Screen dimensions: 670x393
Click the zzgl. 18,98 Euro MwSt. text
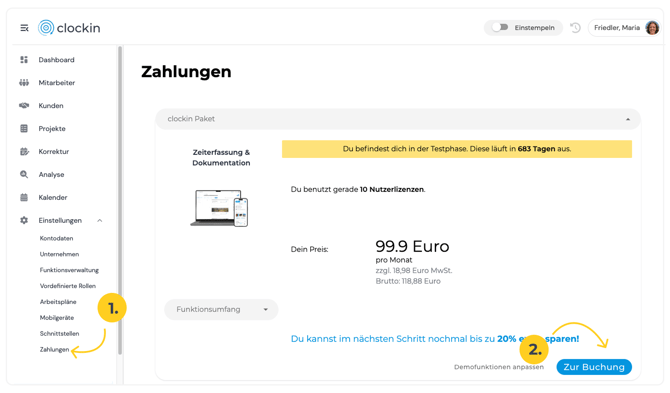pos(414,270)
